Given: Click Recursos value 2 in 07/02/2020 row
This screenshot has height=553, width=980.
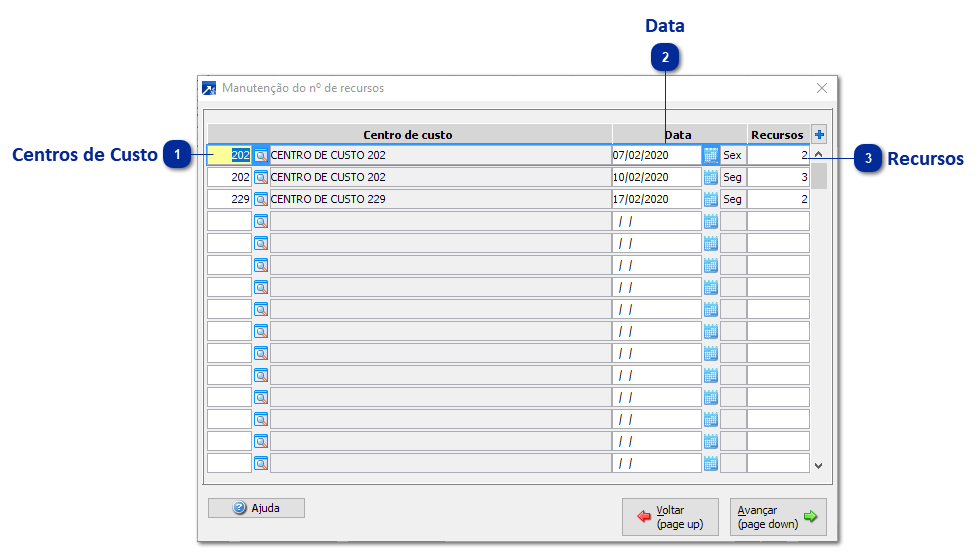Looking at the screenshot, I should 778,155.
